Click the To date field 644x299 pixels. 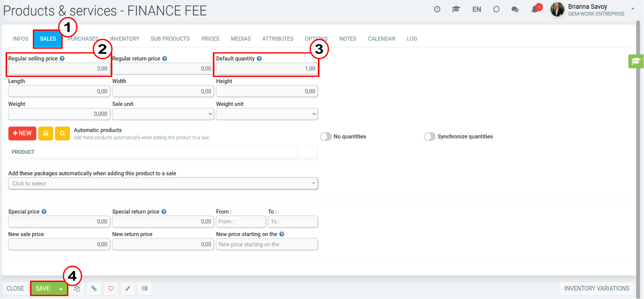[293, 222]
